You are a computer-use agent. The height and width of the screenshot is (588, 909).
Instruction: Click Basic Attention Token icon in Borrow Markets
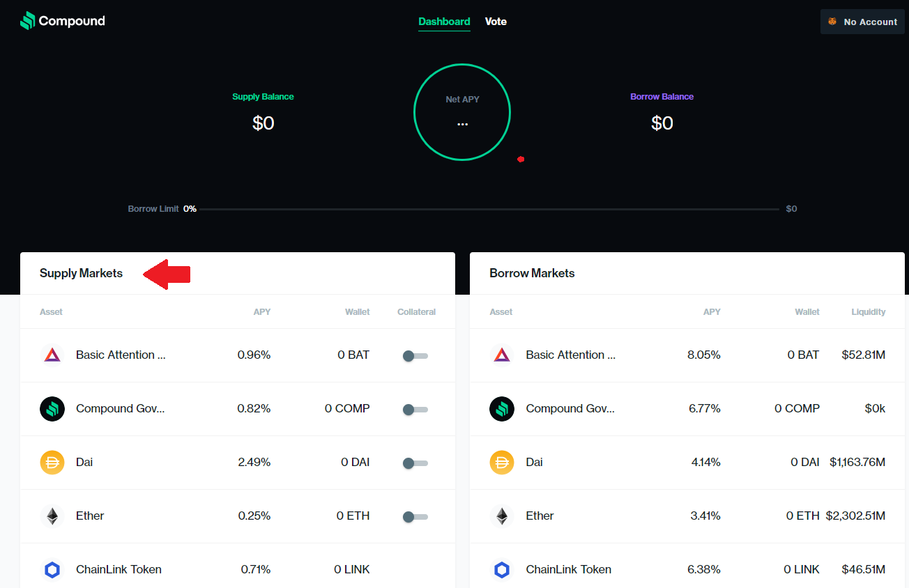click(502, 355)
